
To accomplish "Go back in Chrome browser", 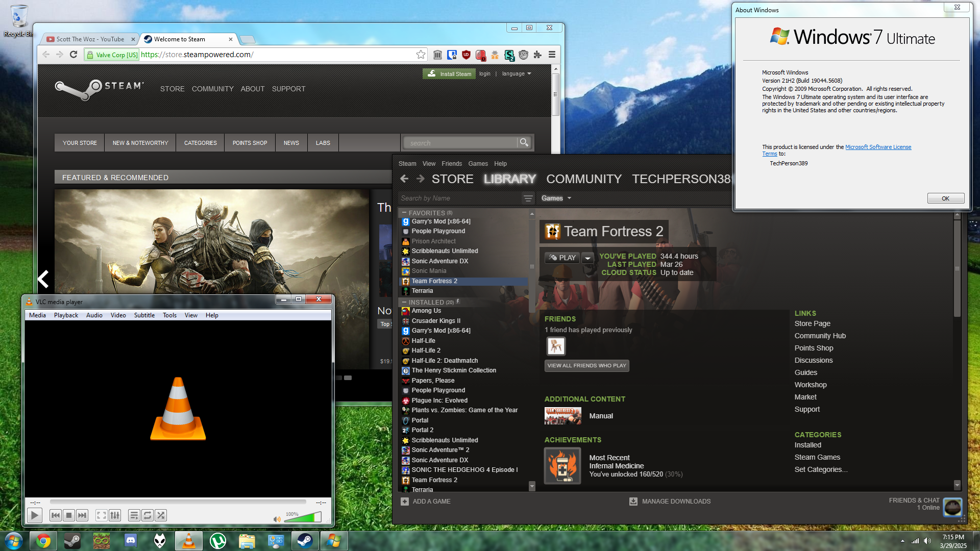I will tap(46, 55).
